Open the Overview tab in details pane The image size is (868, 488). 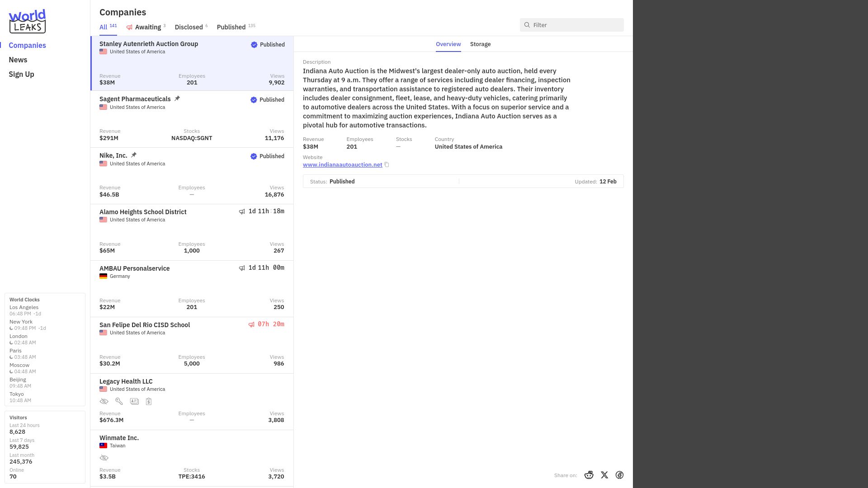point(448,44)
